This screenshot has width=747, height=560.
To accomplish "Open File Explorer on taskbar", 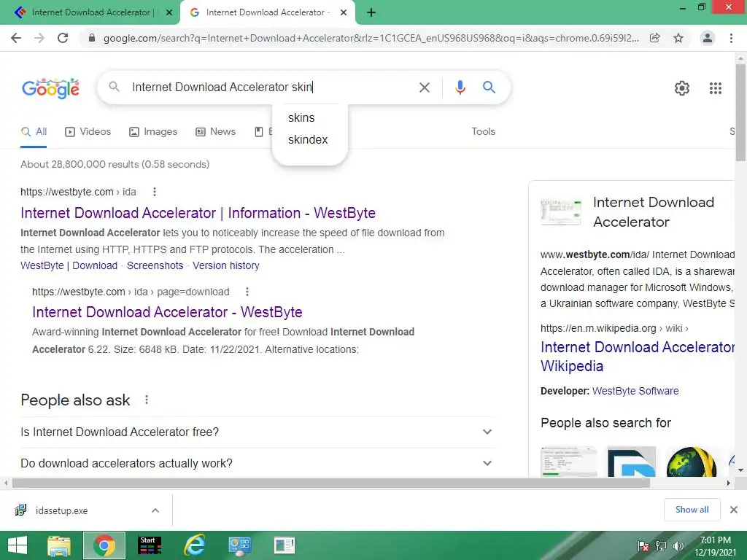I will click(59, 545).
